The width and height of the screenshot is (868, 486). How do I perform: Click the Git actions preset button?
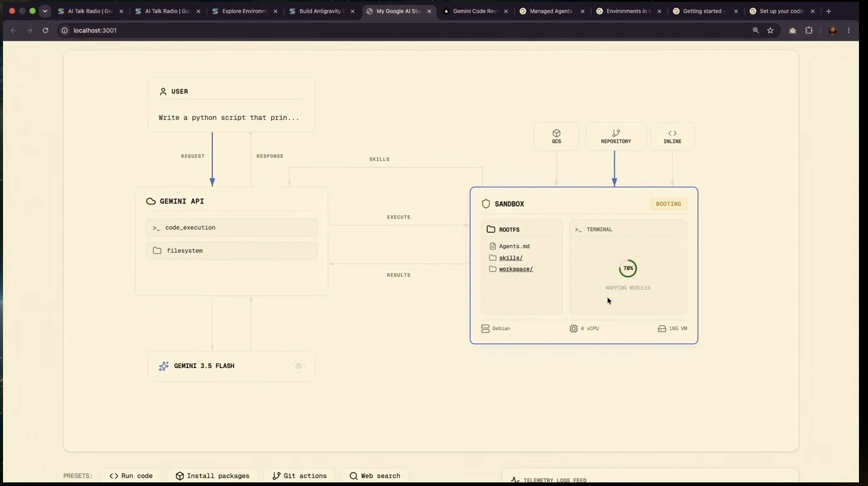click(x=300, y=476)
